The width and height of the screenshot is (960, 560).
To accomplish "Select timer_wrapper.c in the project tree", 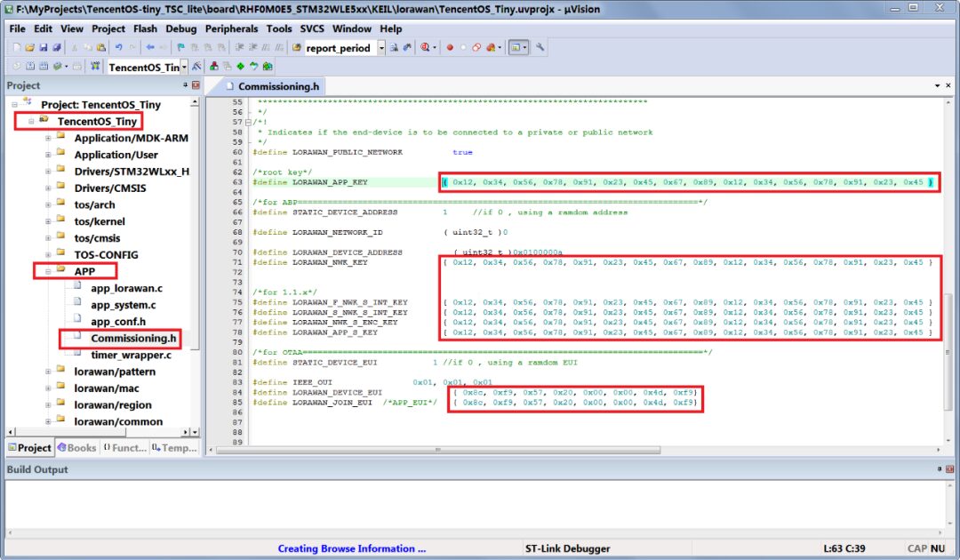I will (x=131, y=355).
